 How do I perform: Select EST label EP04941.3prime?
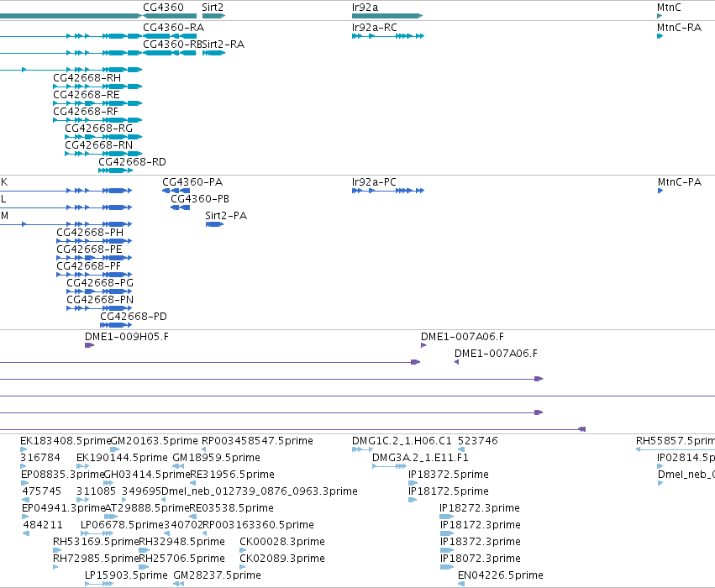tap(63, 508)
